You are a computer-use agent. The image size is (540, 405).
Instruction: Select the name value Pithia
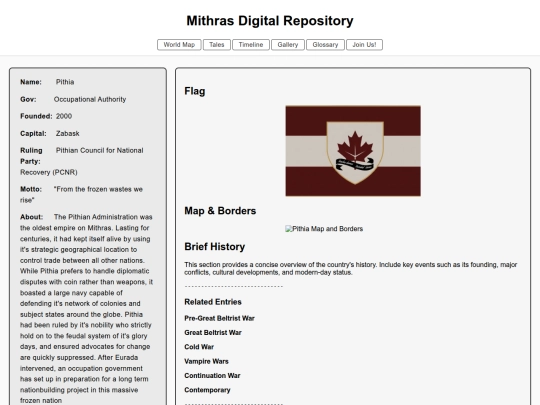coord(65,82)
